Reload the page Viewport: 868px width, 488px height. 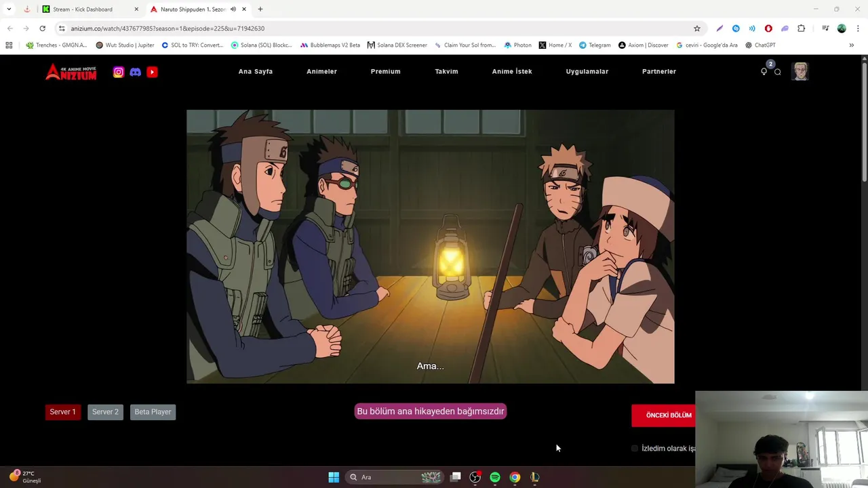click(42, 28)
